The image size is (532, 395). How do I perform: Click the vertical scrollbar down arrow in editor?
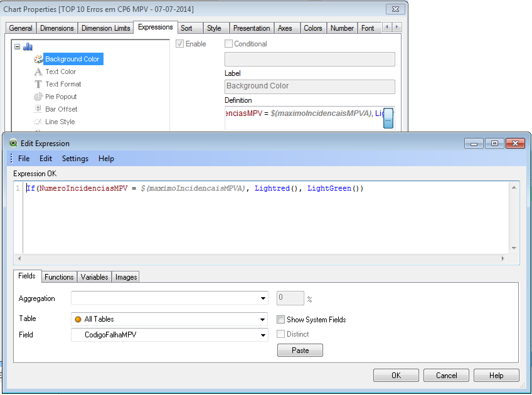click(514, 248)
